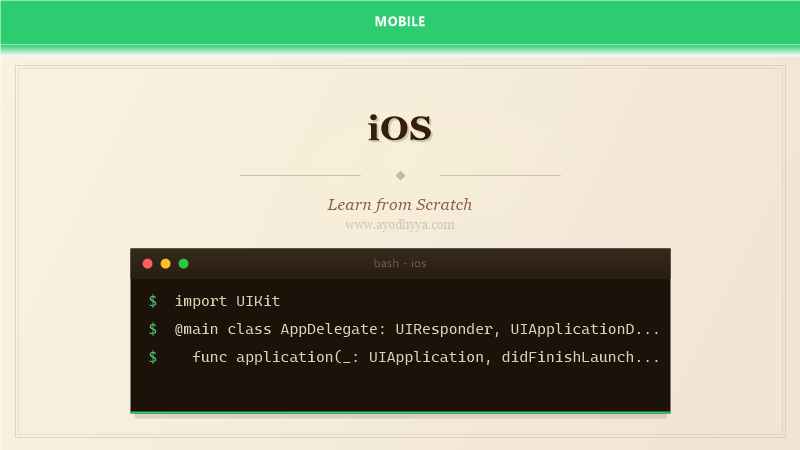
Task: Click the dollar prompt before 'import UIKit'
Action: [153, 301]
